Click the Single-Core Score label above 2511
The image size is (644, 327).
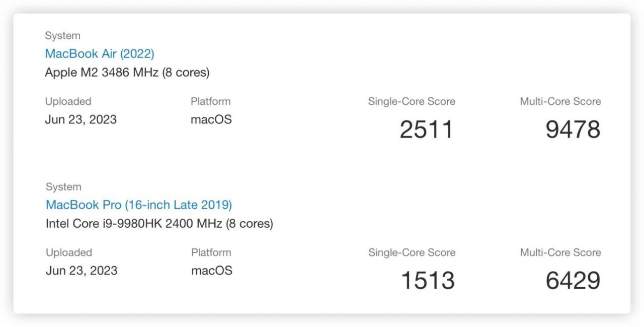point(412,101)
